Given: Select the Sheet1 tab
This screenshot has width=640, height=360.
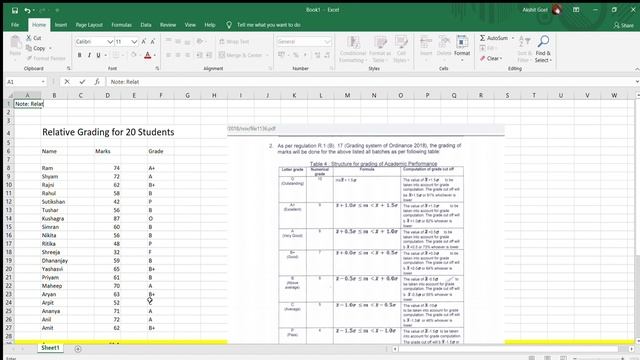Looking at the screenshot, I should [50, 348].
